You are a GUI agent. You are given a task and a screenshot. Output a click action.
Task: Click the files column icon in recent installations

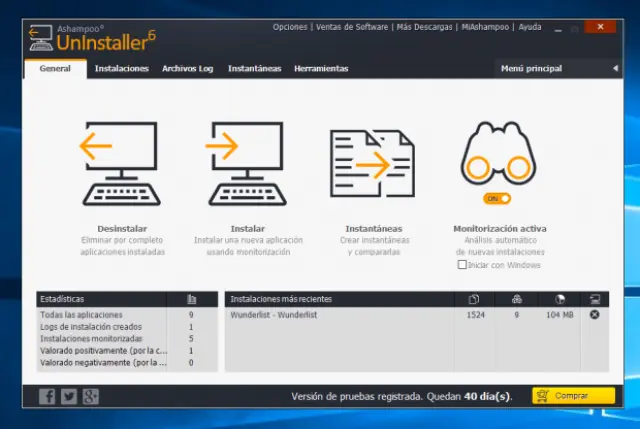click(474, 299)
